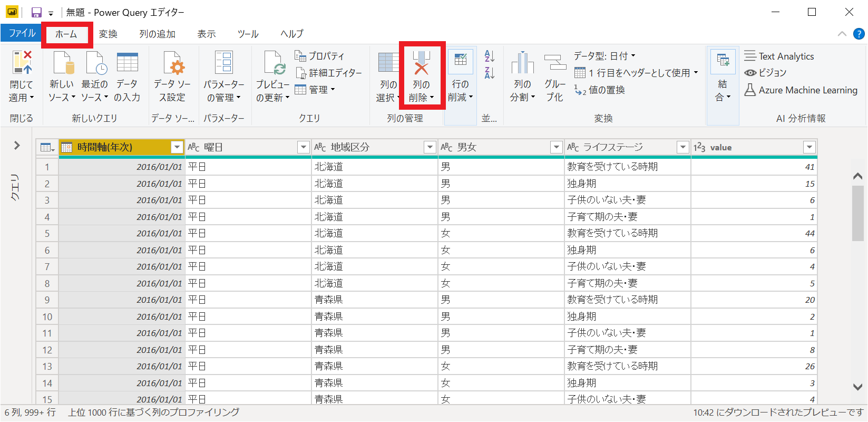
Task: Switch to the Tools (ツール) tab
Action: [248, 34]
